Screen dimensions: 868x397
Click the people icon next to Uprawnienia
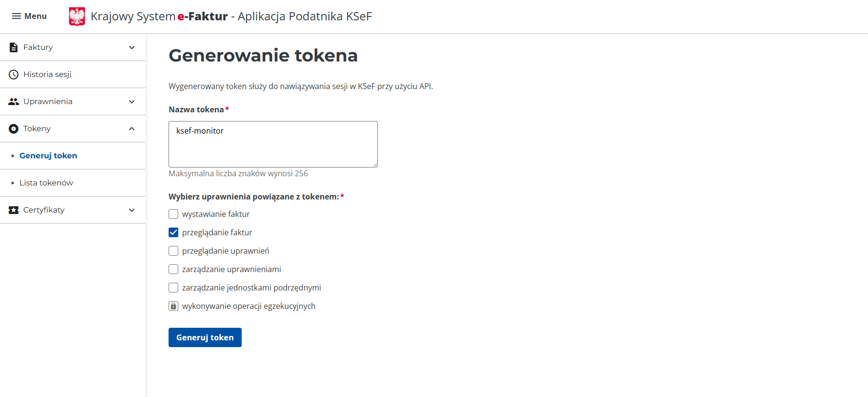(12, 101)
